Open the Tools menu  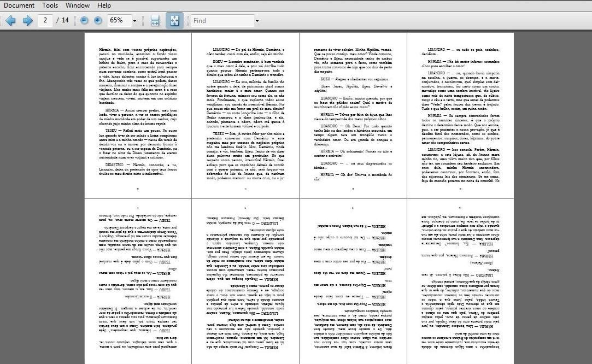50,5
